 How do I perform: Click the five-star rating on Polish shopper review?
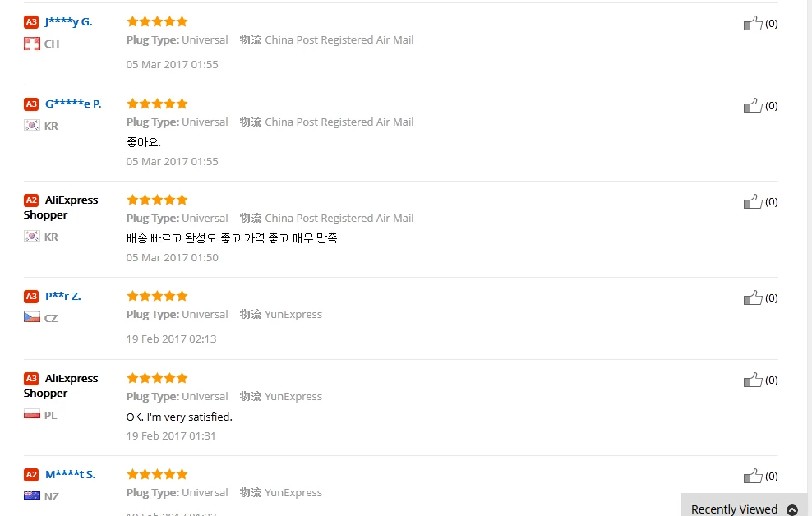click(157, 378)
